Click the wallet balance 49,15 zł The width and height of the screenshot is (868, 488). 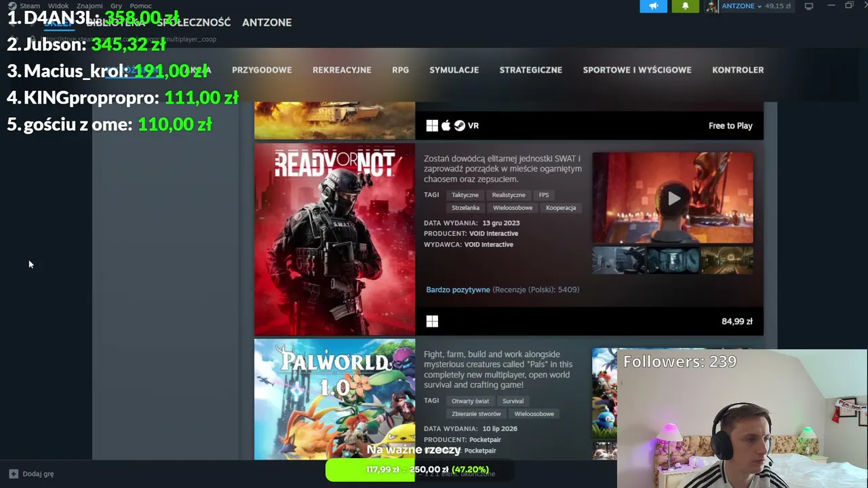pos(778,6)
